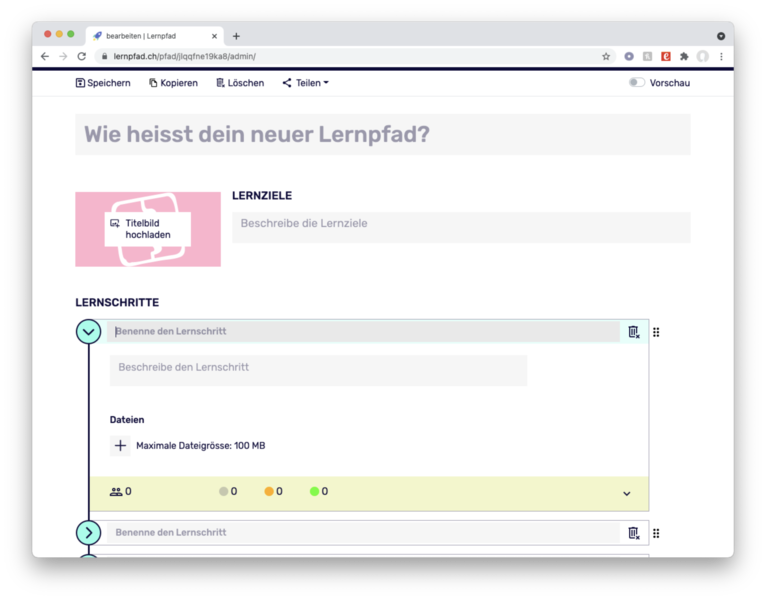Expand the second Lernschritt circle chevron
This screenshot has width=766, height=600.
[88, 533]
